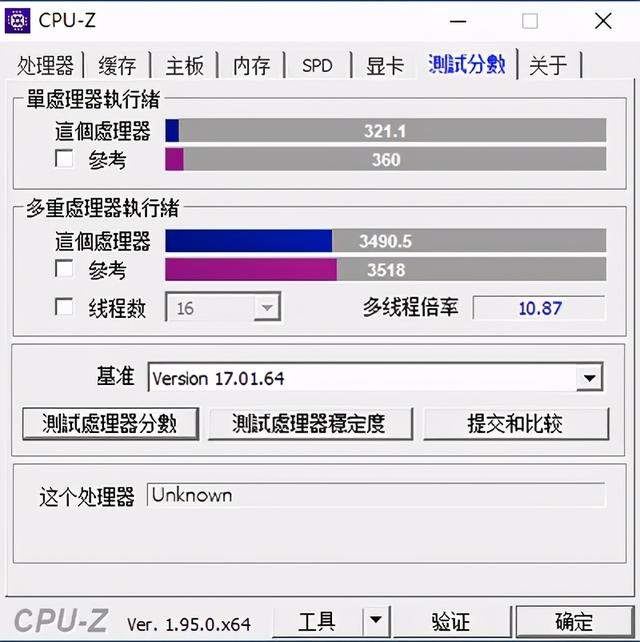Select the SPD tab

[x=317, y=66]
